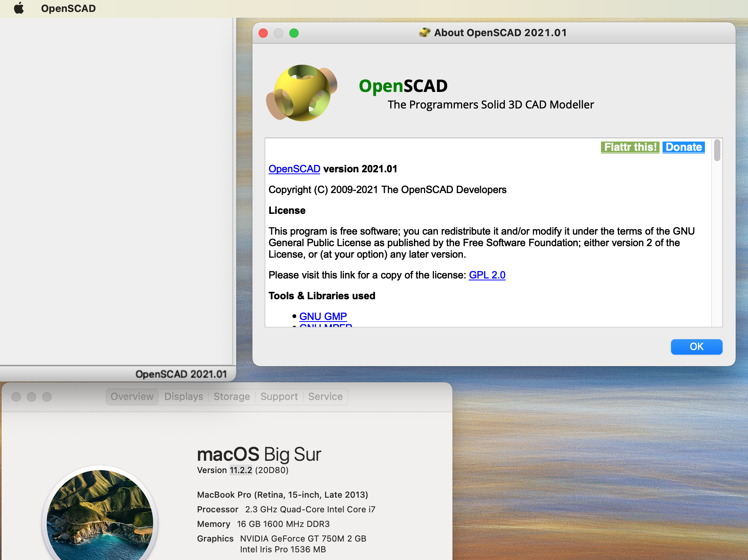Image resolution: width=748 pixels, height=560 pixels.
Task: Open the GNU GMP library link
Action: point(323,316)
